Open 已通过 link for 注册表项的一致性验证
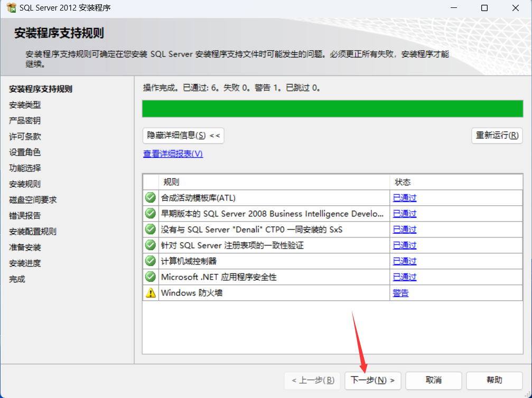 405,245
